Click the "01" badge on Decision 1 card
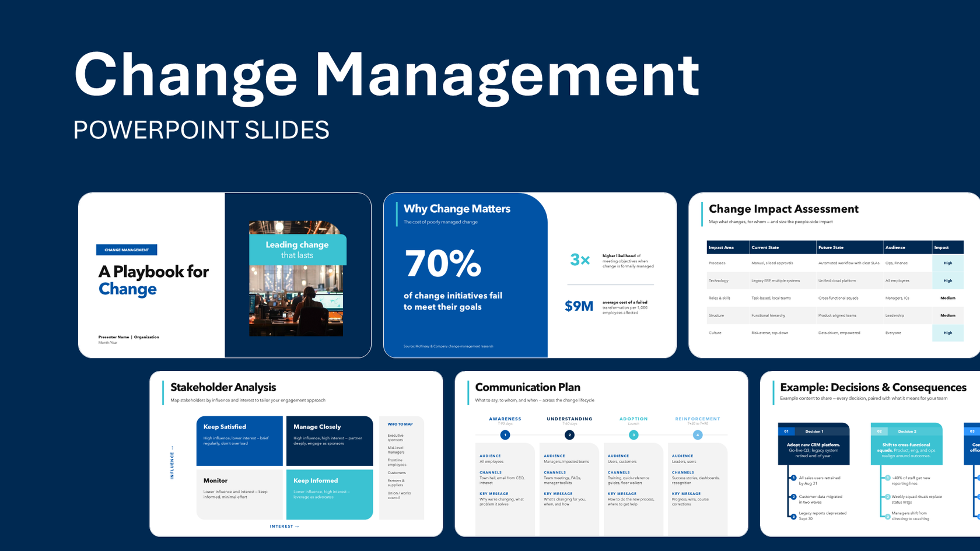The width and height of the screenshot is (980, 551). (x=786, y=431)
